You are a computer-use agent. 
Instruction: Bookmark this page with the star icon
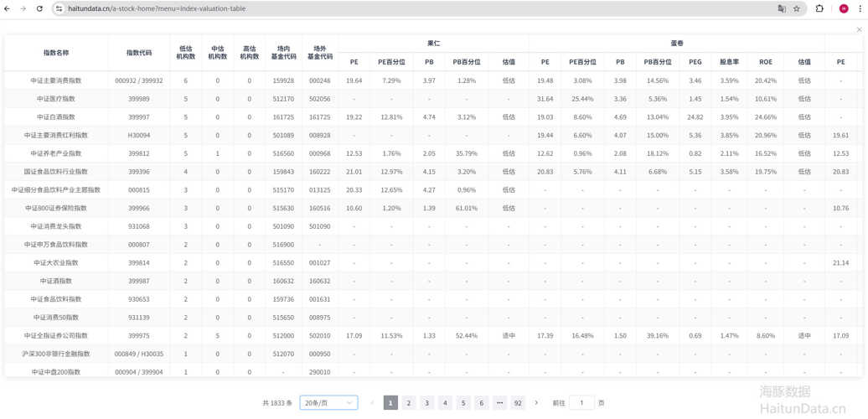pos(797,9)
